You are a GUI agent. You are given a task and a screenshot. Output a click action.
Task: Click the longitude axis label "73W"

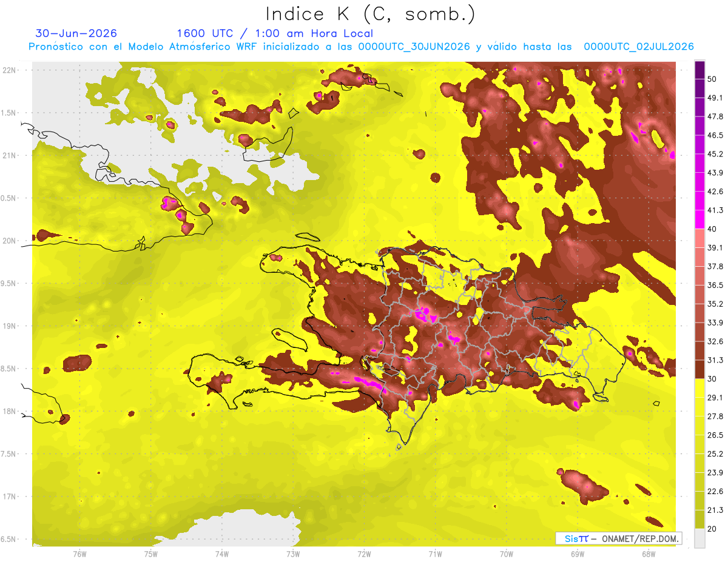tap(293, 554)
